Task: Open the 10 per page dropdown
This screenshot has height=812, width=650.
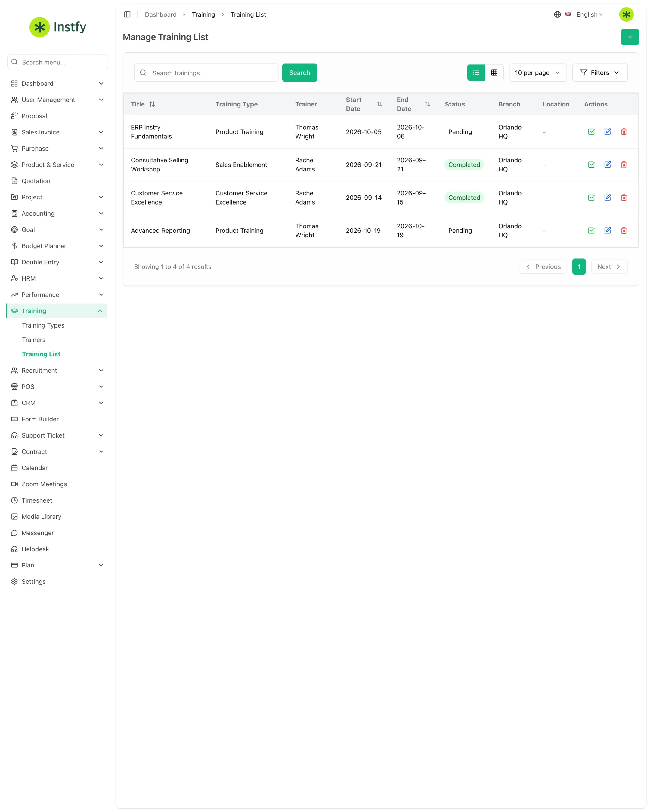Action: [x=537, y=73]
